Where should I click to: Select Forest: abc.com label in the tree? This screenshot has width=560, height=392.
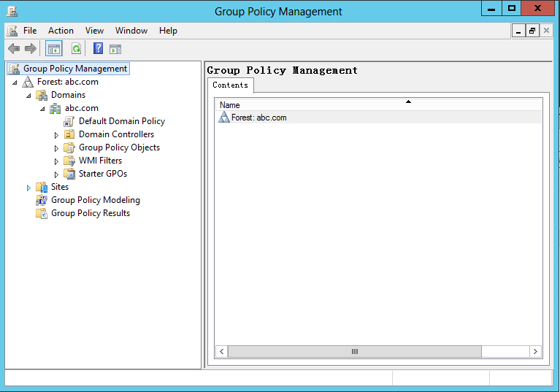[x=67, y=82]
